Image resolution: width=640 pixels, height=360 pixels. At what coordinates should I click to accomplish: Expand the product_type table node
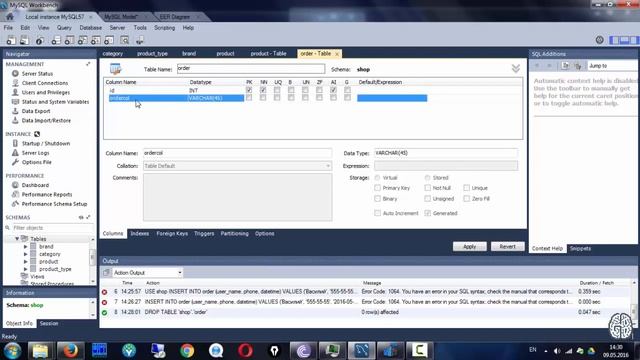pos(25,269)
